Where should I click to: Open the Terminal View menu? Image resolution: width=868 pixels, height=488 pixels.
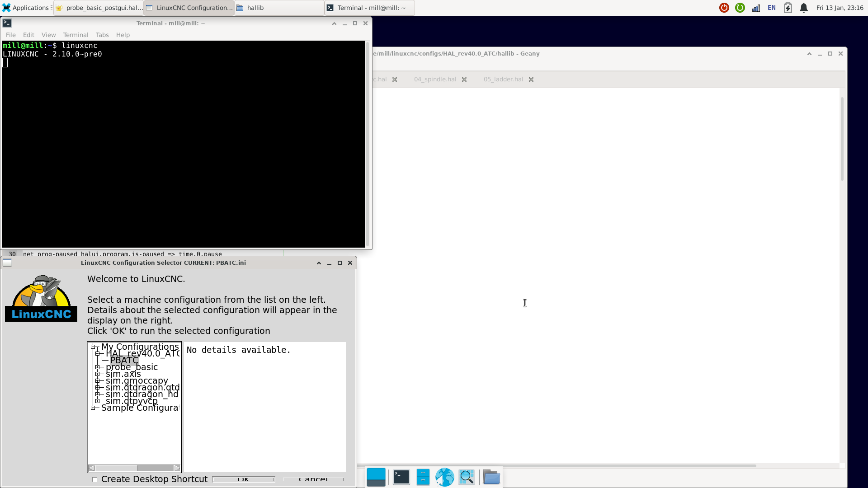[49, 35]
